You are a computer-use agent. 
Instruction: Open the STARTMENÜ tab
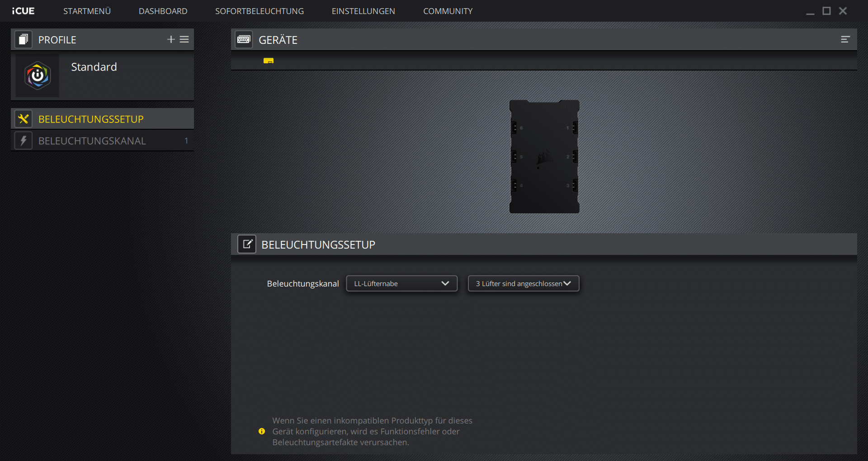pyautogui.click(x=87, y=11)
